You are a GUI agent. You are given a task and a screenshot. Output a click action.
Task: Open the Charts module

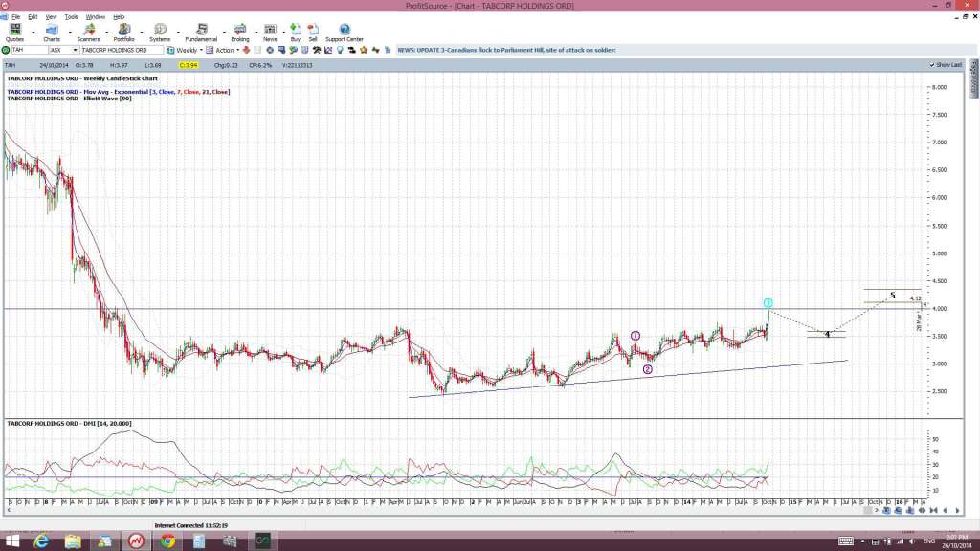(52, 33)
